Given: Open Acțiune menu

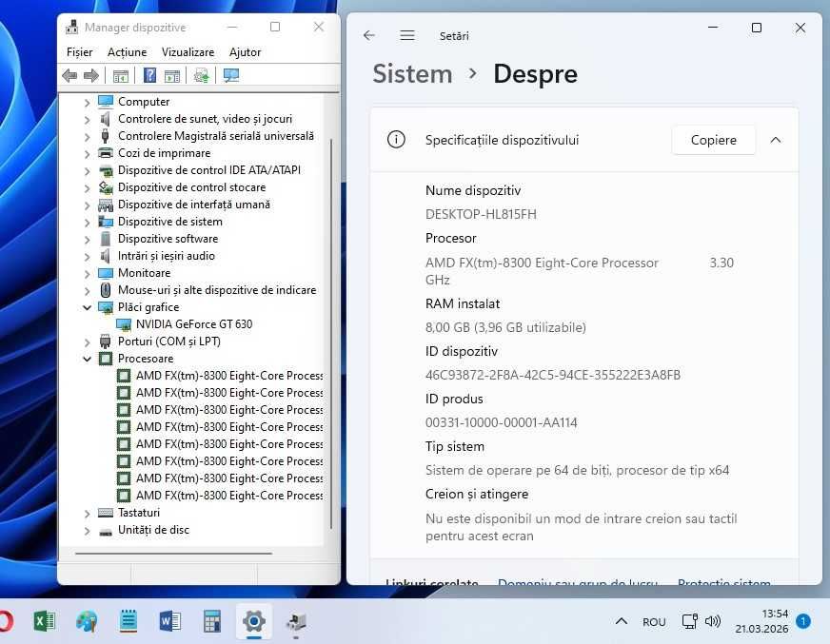Looking at the screenshot, I should point(127,52).
